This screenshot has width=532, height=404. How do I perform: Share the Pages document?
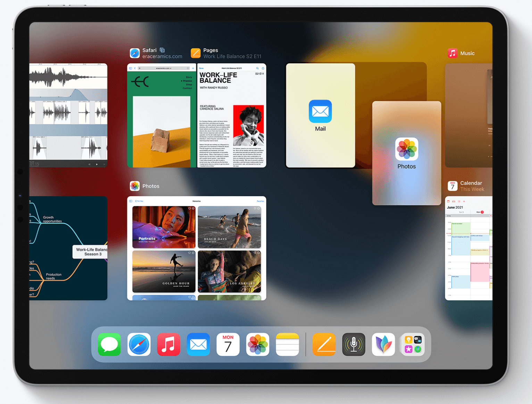click(x=263, y=68)
